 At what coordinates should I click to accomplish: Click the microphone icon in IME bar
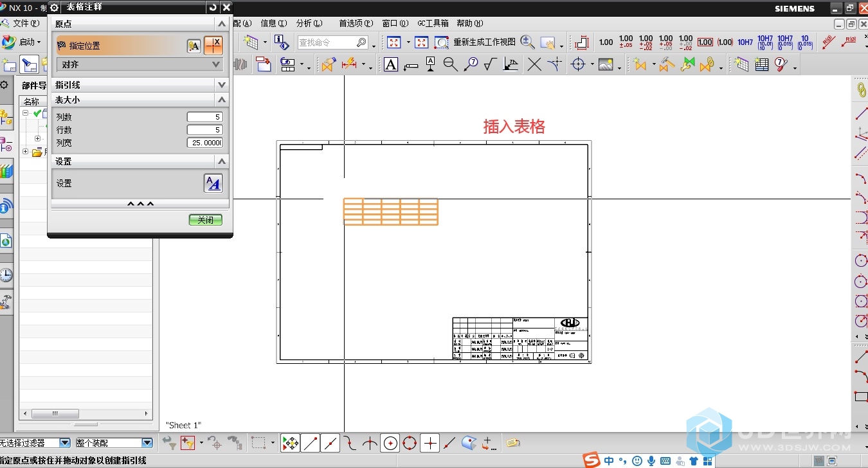pyautogui.click(x=651, y=460)
